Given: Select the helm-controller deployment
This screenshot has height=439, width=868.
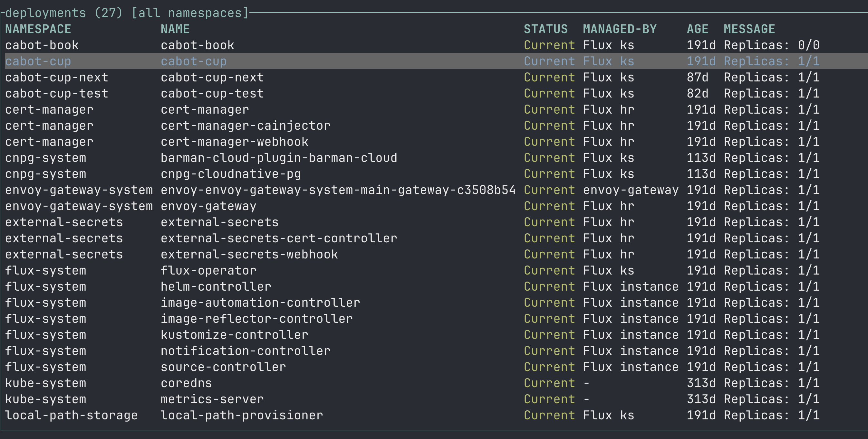Looking at the screenshot, I should coord(216,286).
